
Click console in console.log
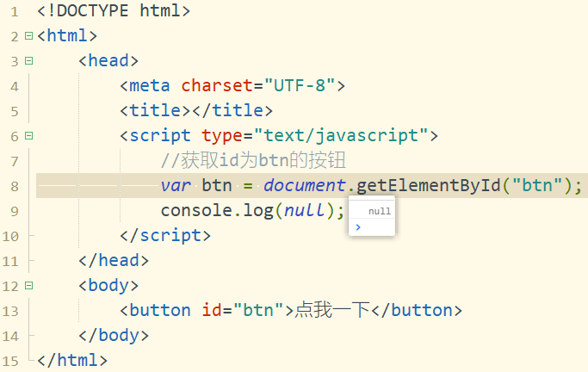197,210
